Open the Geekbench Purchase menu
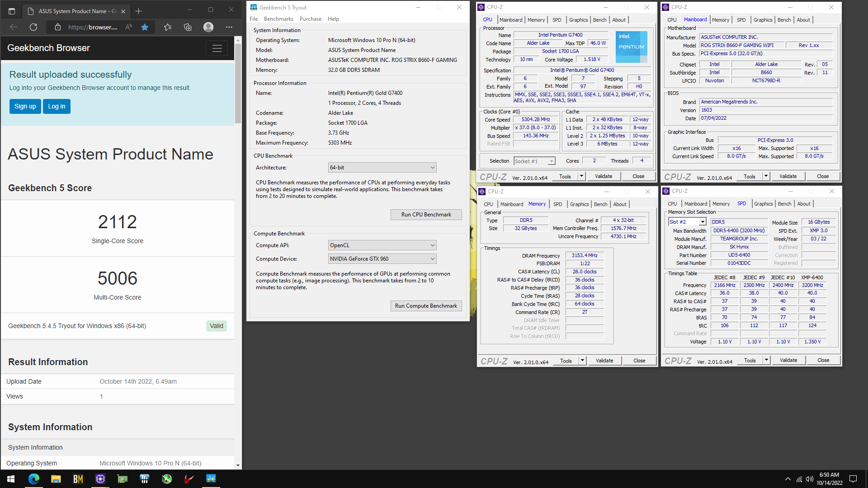Viewport: 868px width, 488px height. (311, 19)
